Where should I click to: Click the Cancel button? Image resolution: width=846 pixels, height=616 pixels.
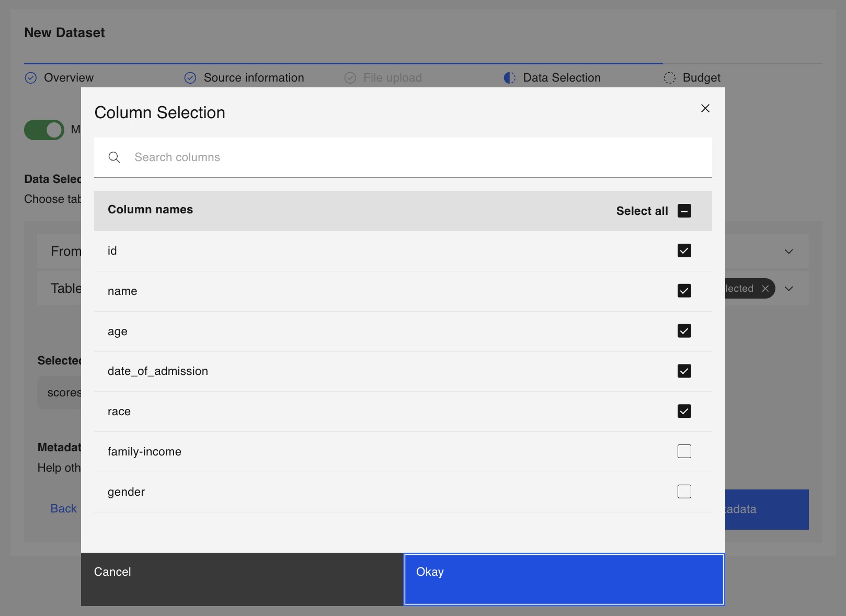[242, 579]
